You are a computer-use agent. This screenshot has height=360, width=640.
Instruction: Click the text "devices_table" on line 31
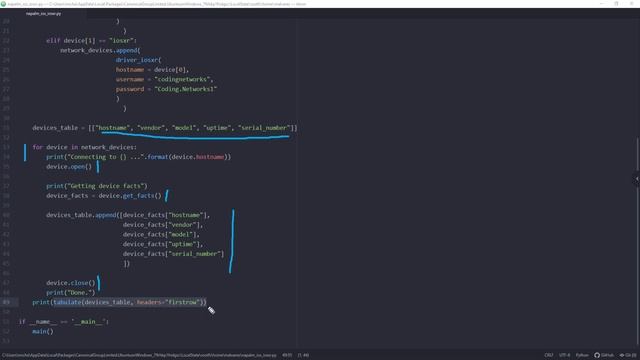[x=55, y=128]
